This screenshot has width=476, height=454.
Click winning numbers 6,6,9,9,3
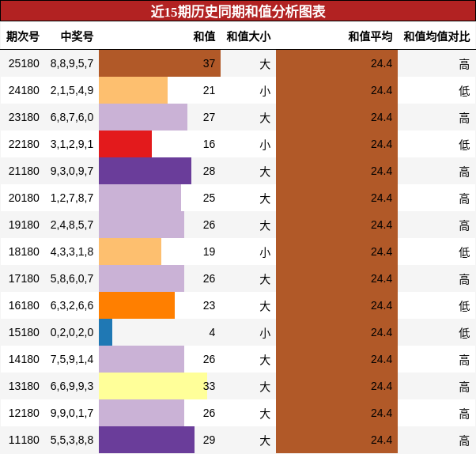coord(72,386)
